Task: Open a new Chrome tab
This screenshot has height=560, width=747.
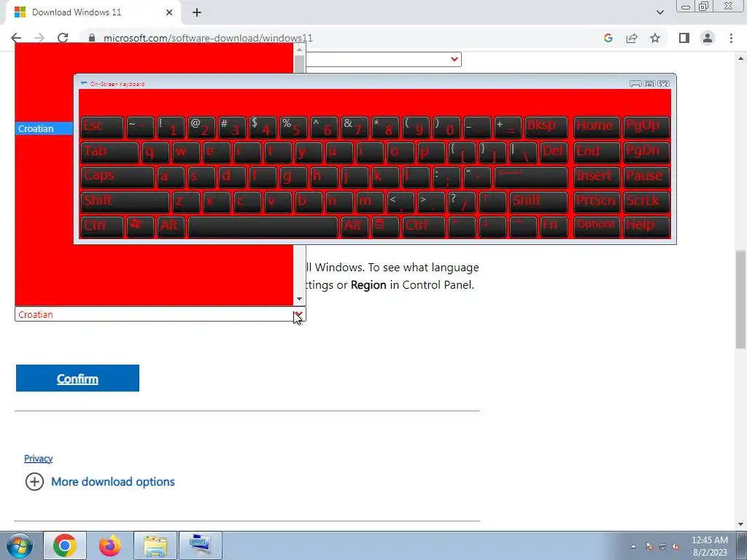Action: coord(197,12)
